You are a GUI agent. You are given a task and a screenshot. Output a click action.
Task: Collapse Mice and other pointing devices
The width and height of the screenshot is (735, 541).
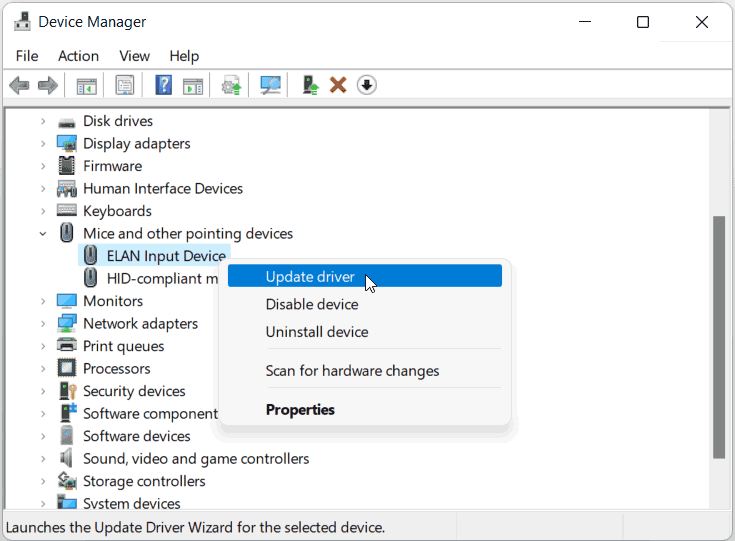tap(43, 233)
